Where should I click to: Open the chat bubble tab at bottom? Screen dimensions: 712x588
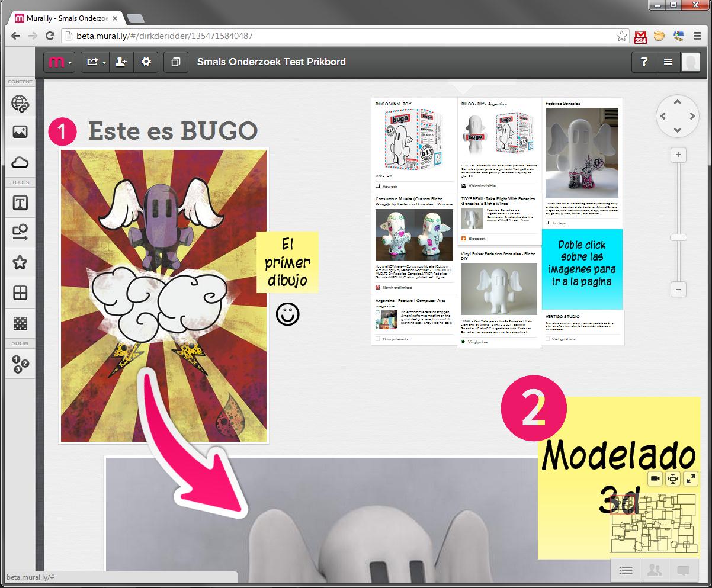[683, 570]
